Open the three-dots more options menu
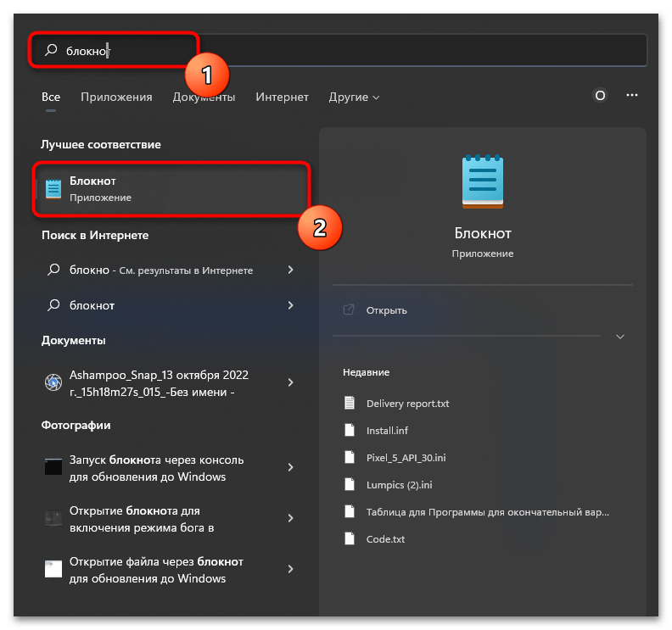This screenshot has width=672, height=630. (632, 95)
